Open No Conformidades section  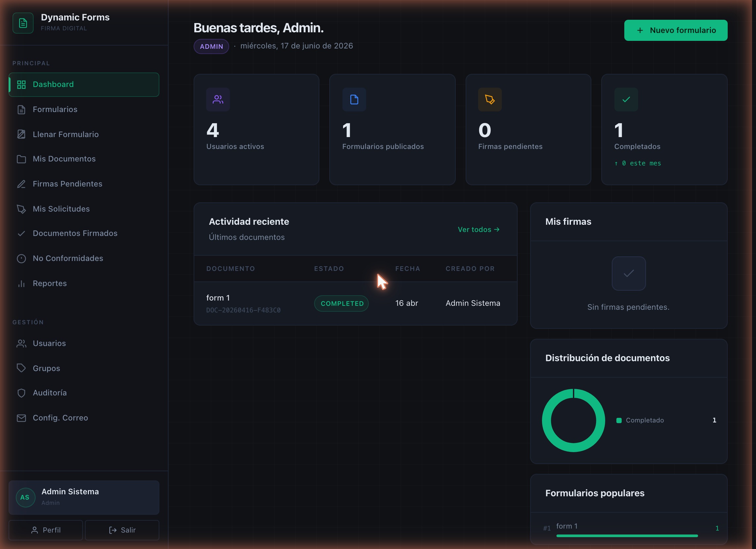(84, 258)
